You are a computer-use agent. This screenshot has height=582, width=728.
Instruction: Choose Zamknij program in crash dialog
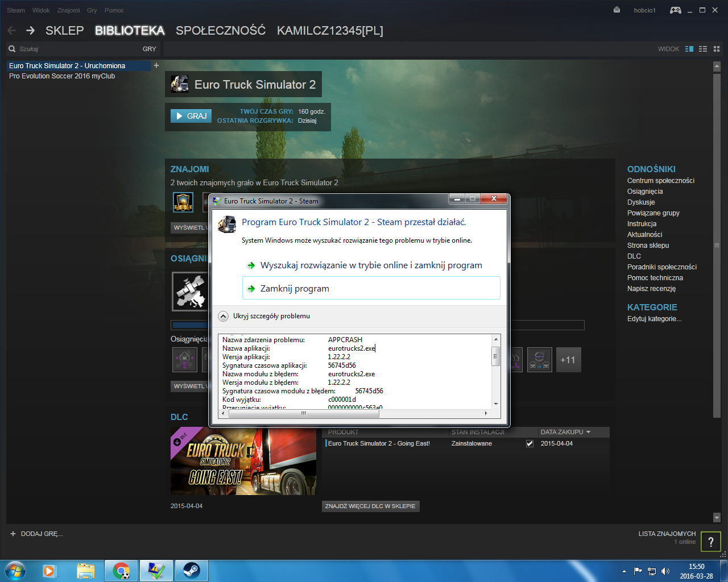[x=371, y=288]
